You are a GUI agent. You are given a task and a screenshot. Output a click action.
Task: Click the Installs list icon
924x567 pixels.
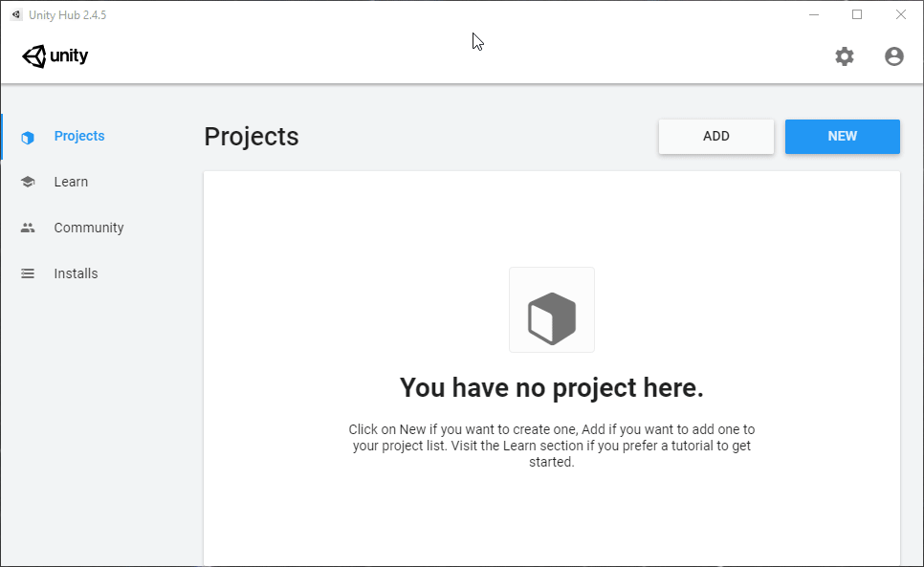(x=28, y=273)
